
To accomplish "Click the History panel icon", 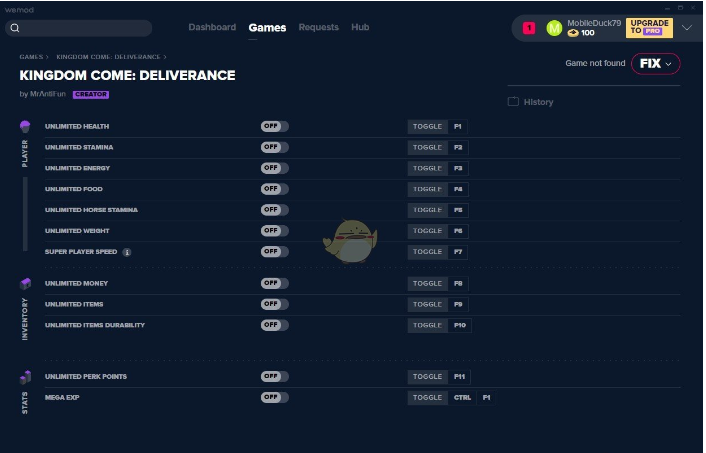I will pyautogui.click(x=513, y=102).
